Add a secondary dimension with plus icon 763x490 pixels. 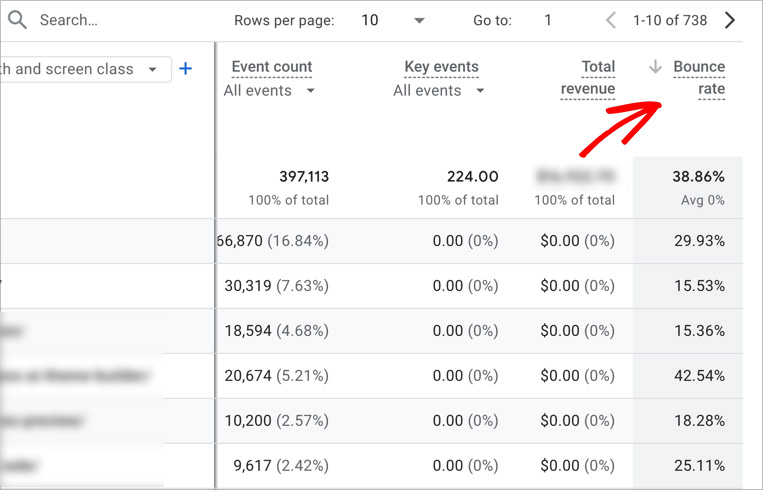[x=185, y=69]
